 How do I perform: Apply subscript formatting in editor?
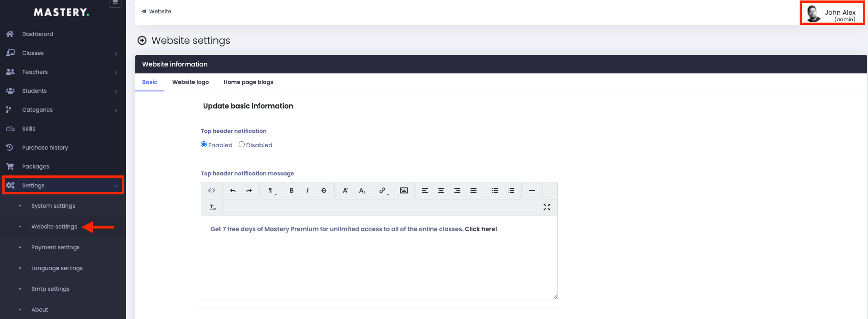pos(362,191)
